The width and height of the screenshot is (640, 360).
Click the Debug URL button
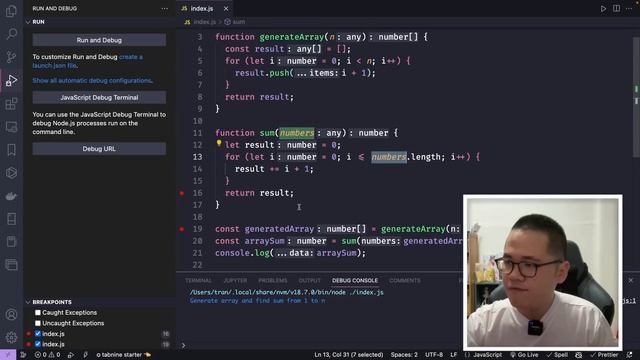[x=99, y=149]
